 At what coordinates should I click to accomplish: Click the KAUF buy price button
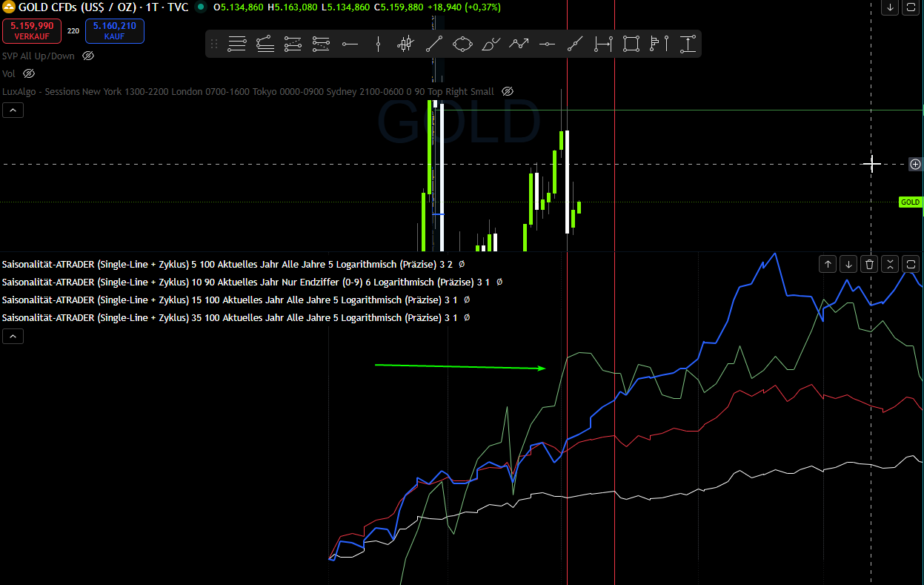(114, 30)
